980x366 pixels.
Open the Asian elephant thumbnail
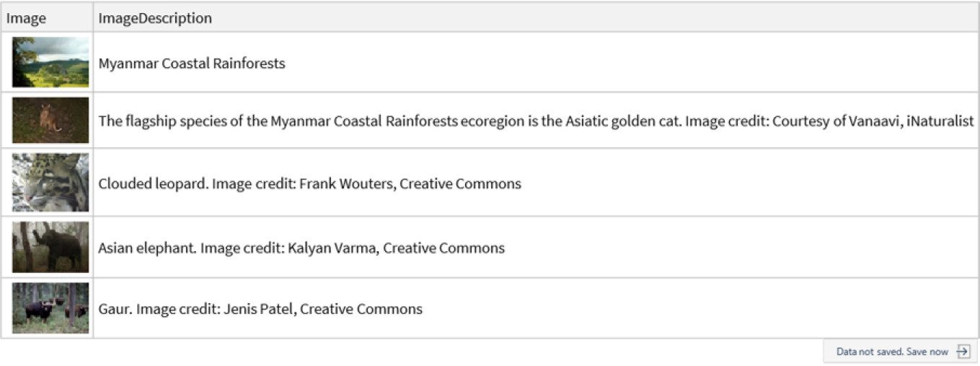50,247
